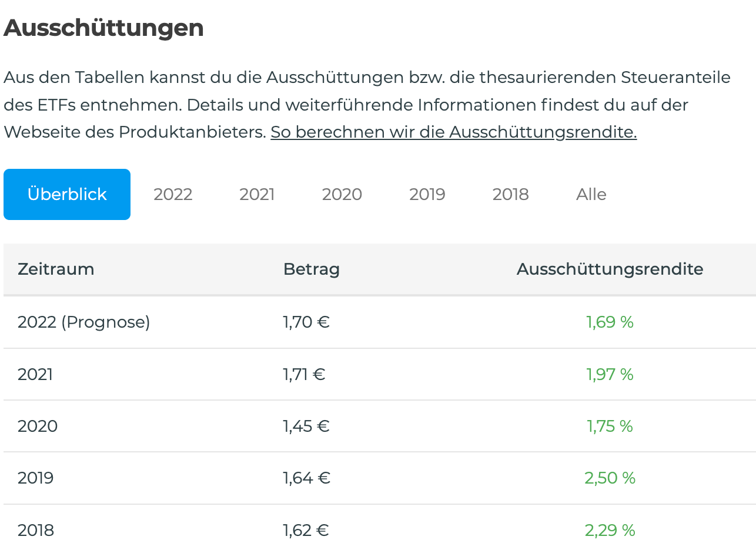Click the 2,50 % yield for 2019
Screen dimensions: 756x553
[x=610, y=478]
